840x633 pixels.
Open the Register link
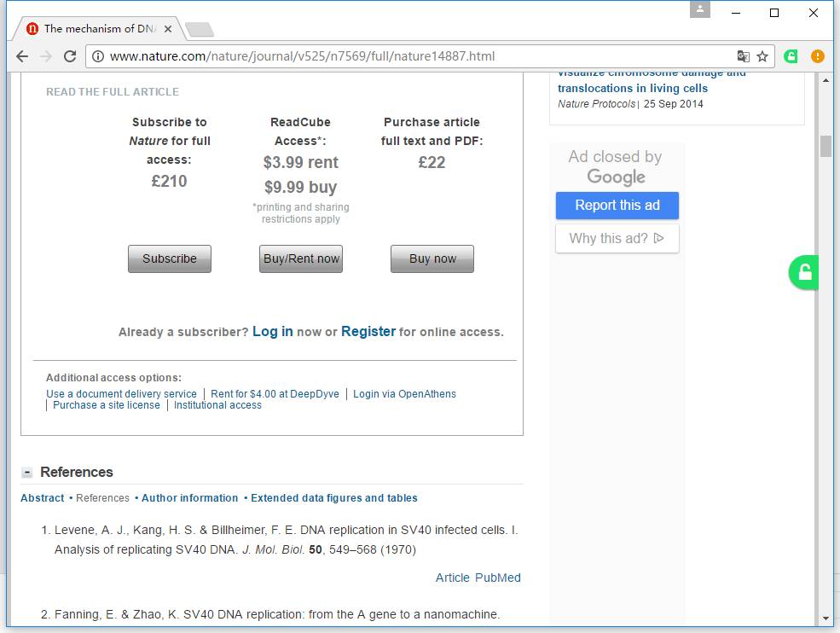[368, 332]
